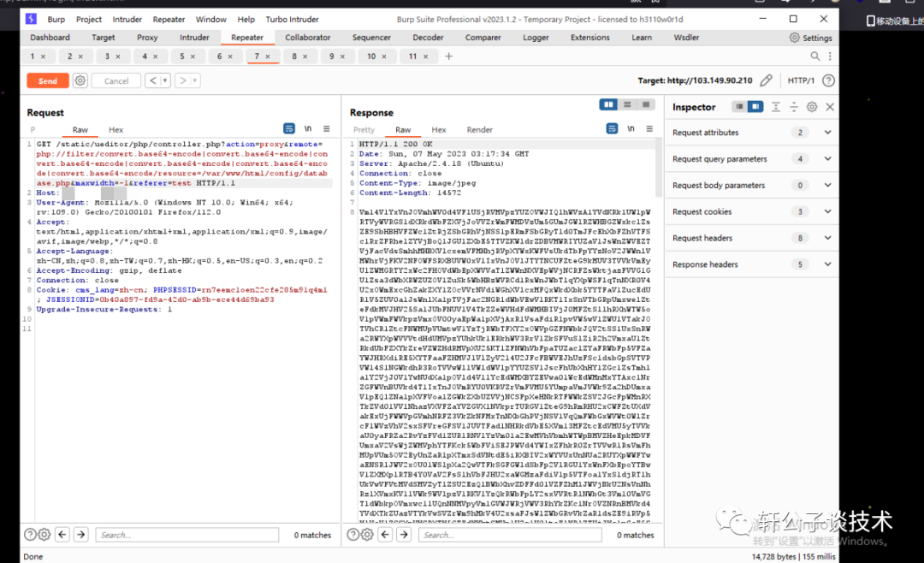924x563 pixels.
Task: Set Inspector layout to left icon
Action: click(x=739, y=107)
